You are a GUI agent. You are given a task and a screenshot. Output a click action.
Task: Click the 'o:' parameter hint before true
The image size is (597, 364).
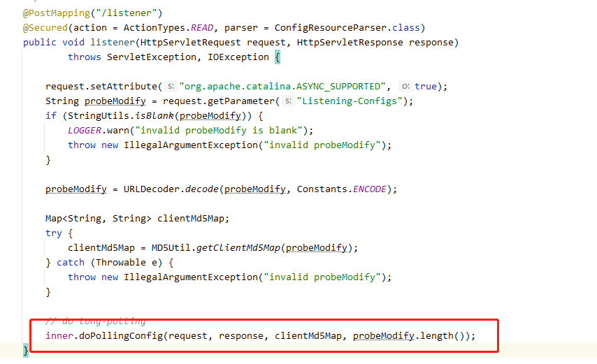(405, 87)
